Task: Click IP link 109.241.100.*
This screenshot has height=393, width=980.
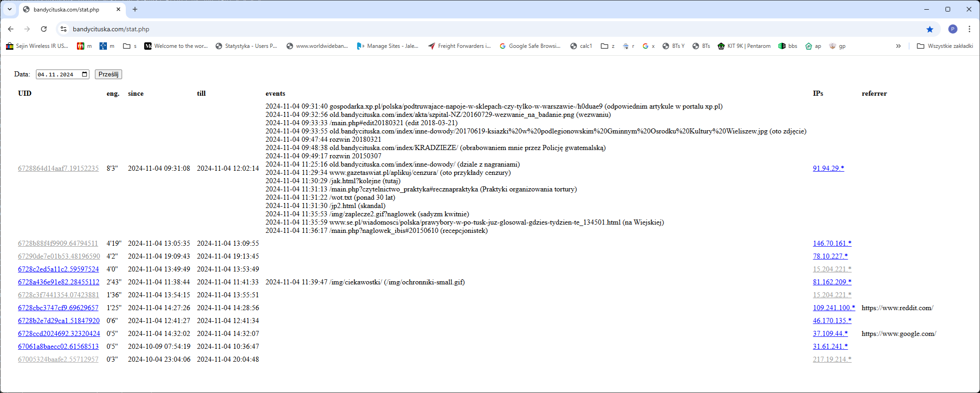Action: click(834, 308)
